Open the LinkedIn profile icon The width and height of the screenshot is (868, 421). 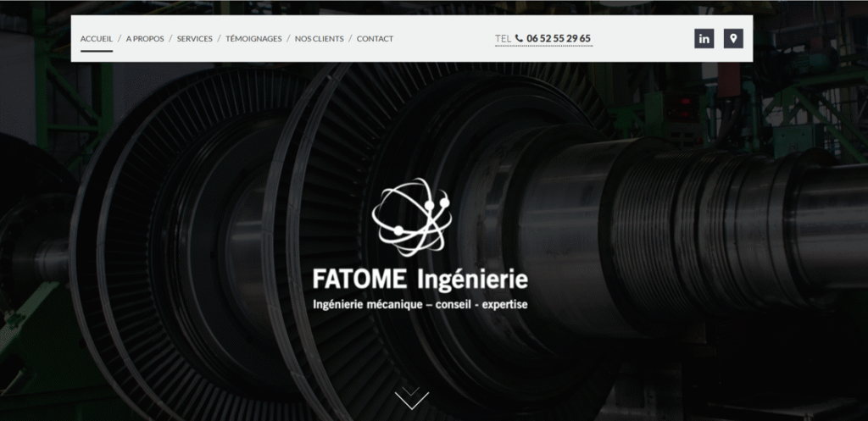tap(704, 38)
